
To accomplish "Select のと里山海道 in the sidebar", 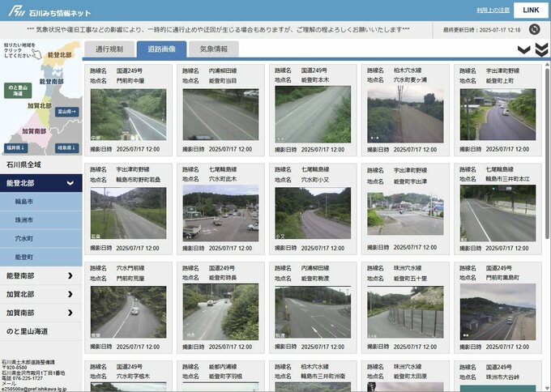I will pos(41,331).
